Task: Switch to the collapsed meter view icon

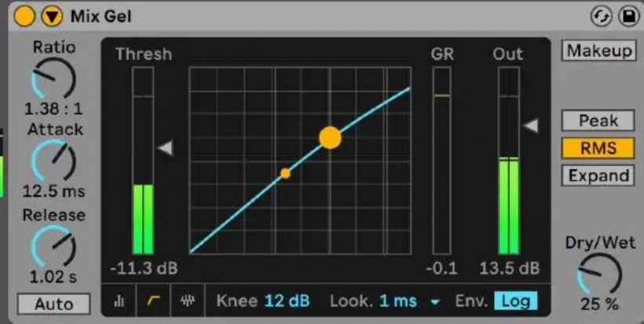Action: point(120,301)
